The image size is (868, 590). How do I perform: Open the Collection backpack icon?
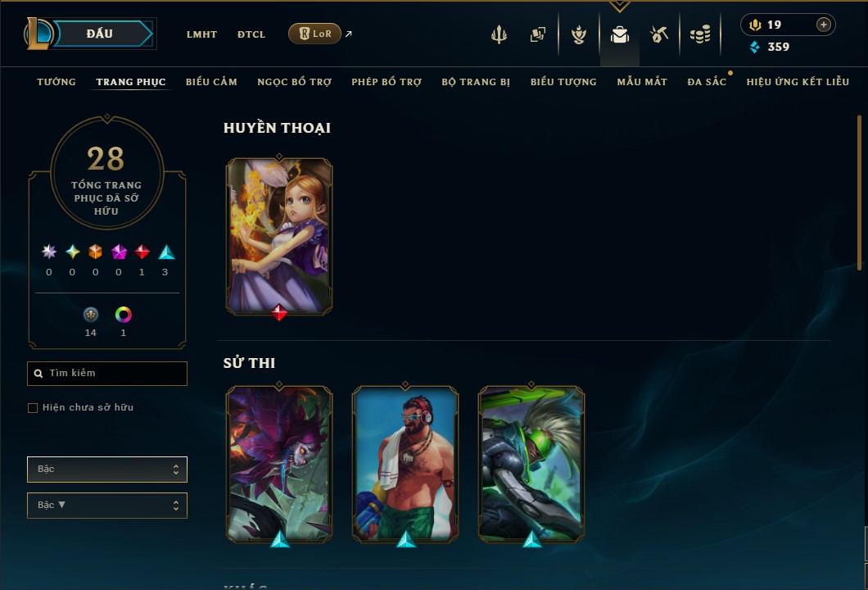tap(619, 35)
